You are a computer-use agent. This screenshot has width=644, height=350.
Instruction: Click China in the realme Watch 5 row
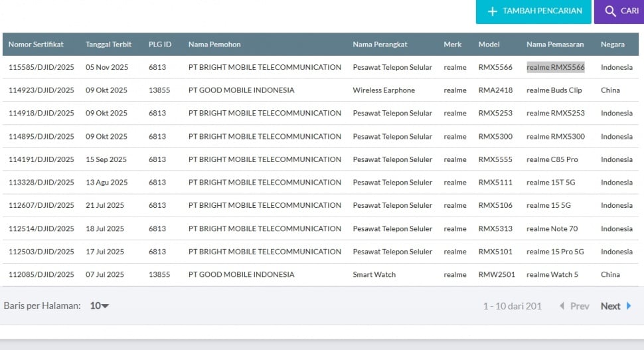tap(610, 274)
